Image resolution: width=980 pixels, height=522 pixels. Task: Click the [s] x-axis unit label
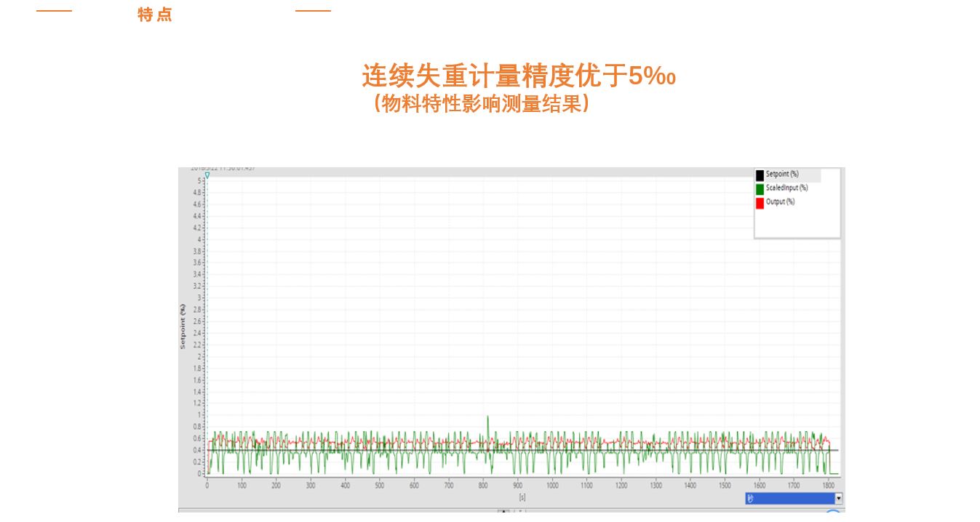522,497
